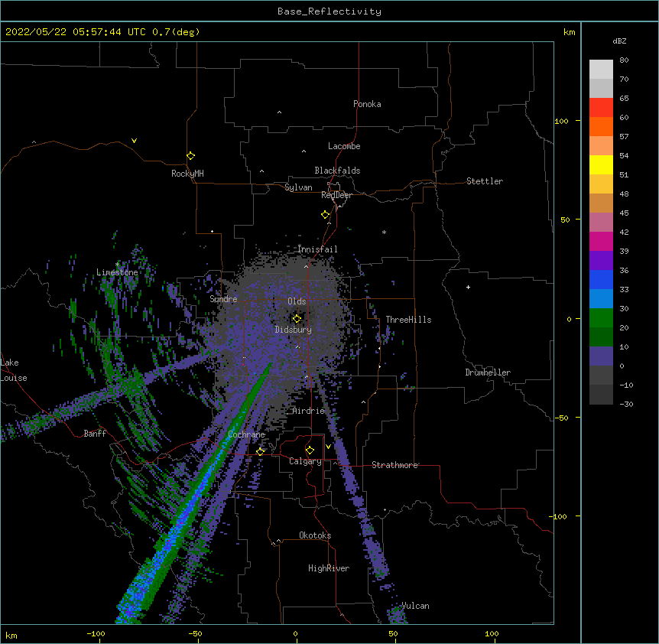Click the 50 tick on the right axis
Viewport: 659px width, 644px height.
click(565, 220)
